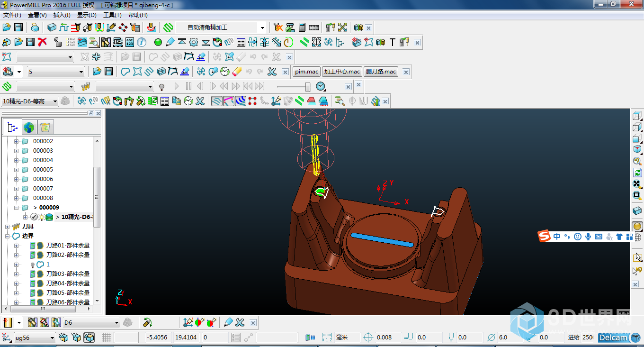Open the 显示(D) menu
The image size is (644, 347).
87,15
